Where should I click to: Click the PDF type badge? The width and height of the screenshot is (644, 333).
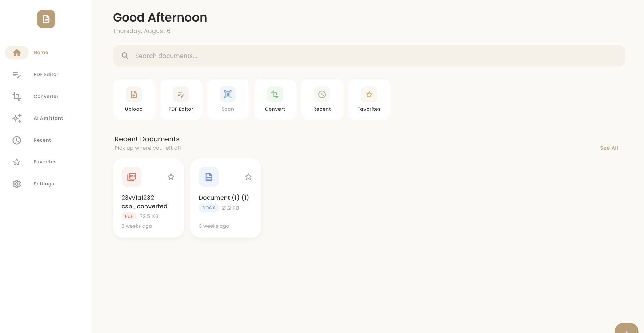[x=129, y=216]
